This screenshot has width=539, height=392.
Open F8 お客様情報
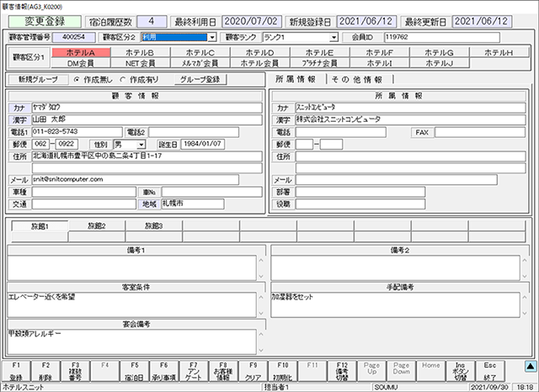coord(223,371)
